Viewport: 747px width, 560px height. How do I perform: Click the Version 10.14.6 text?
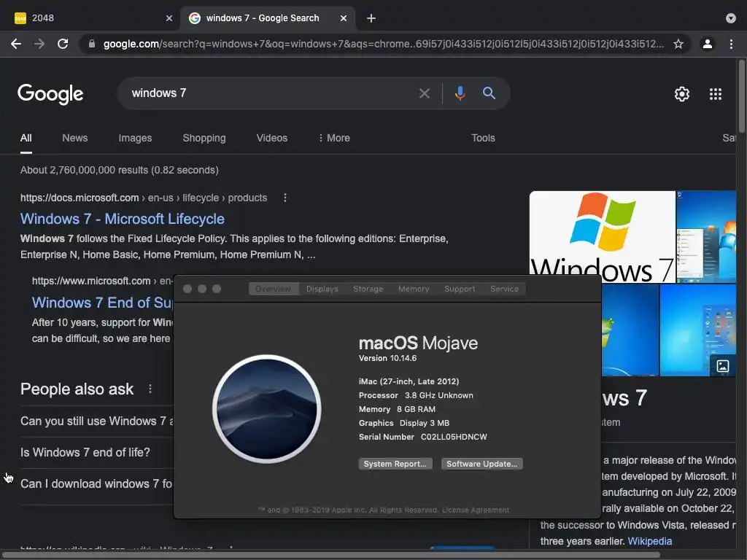pos(387,358)
